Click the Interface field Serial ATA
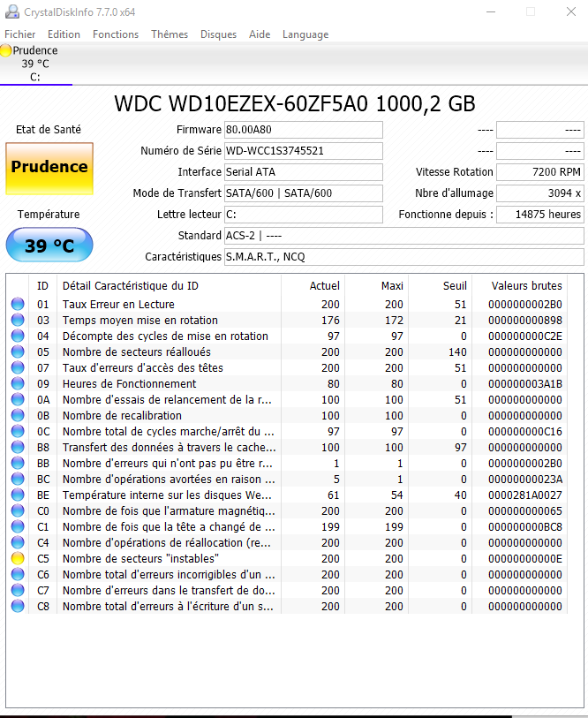Screen dimensions: 588x718 tap(303, 171)
